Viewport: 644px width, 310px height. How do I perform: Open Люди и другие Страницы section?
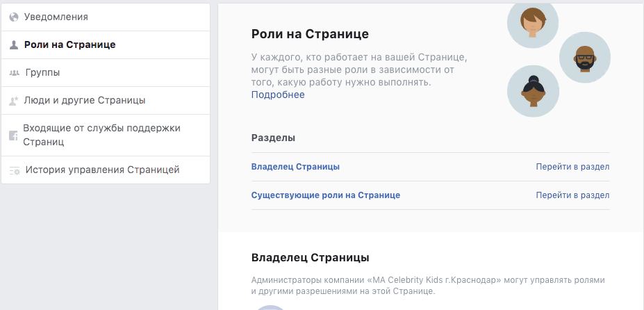[85, 100]
